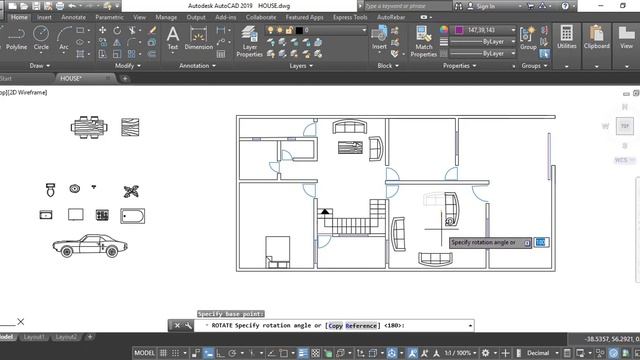Toggle ortho mode in status bar
The width and height of the screenshot is (640, 360).
[x=220, y=353]
